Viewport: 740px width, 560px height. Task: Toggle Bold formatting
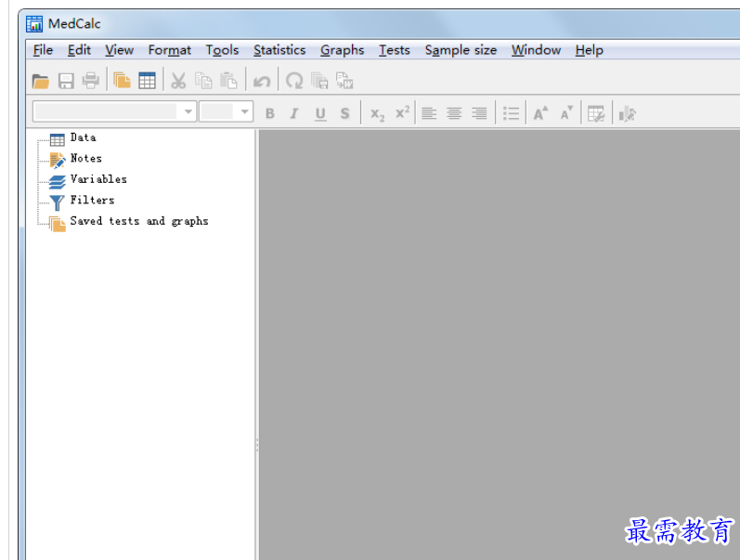pos(270,114)
